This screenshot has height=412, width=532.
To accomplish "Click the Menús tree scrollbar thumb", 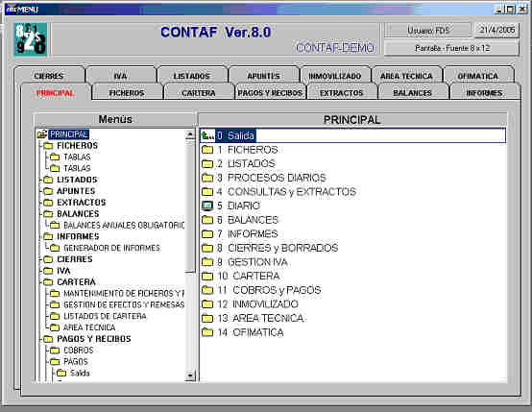I will [190, 206].
